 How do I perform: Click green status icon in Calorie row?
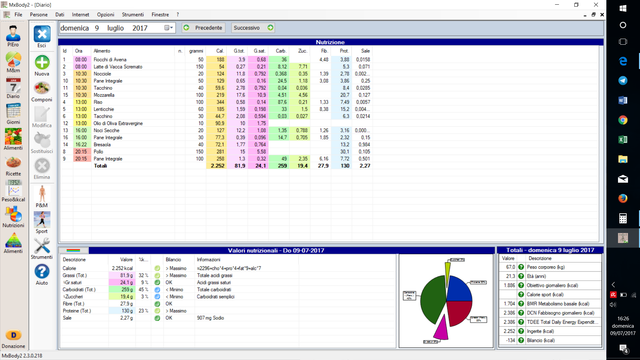coord(157,268)
